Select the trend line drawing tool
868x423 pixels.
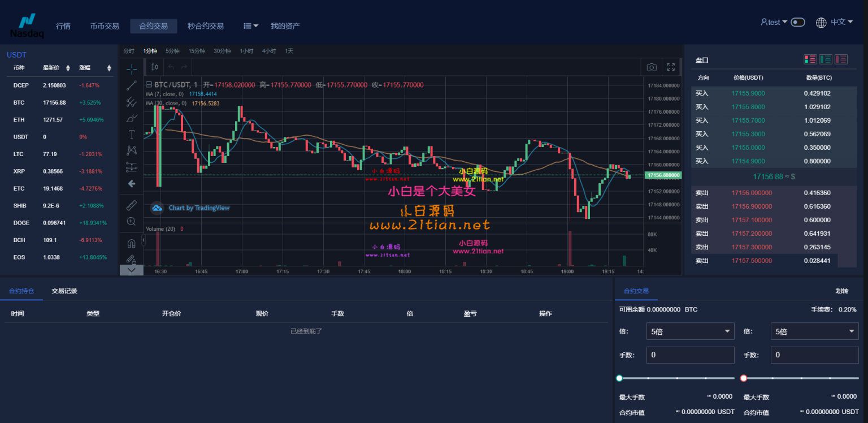tap(131, 85)
